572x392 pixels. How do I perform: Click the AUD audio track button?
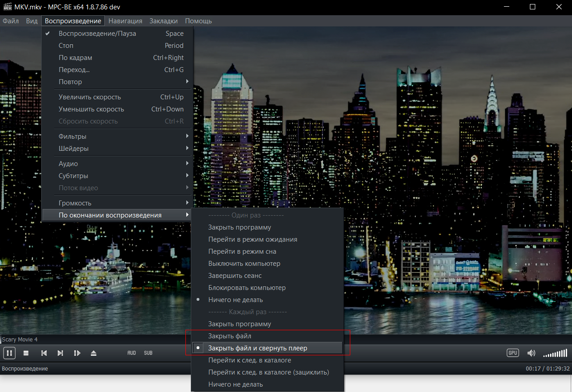point(132,353)
